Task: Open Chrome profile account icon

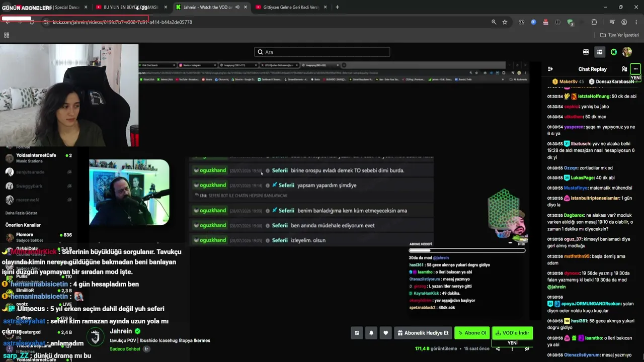Action: tap(624, 22)
